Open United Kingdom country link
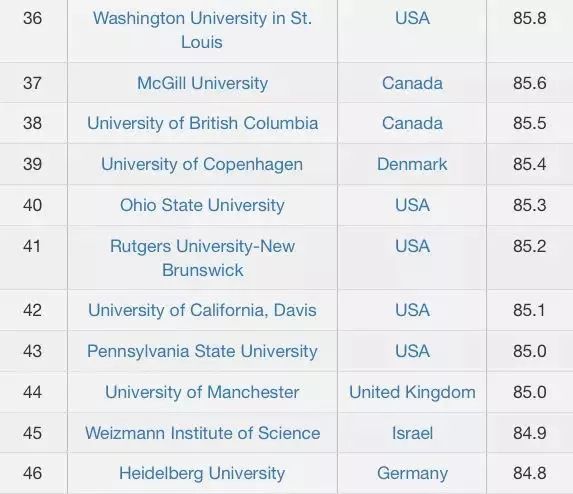573x494 pixels. point(412,392)
